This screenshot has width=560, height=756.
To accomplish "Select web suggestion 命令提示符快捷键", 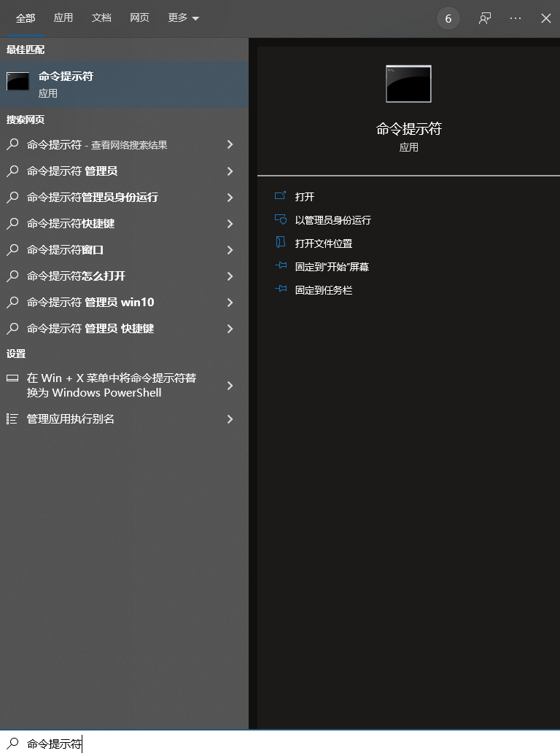I will click(x=125, y=224).
